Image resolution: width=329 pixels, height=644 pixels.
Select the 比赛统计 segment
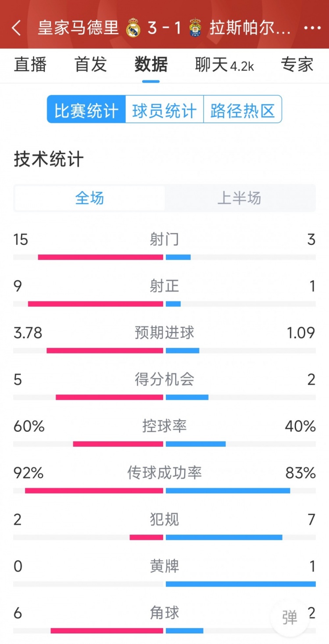pos(86,110)
